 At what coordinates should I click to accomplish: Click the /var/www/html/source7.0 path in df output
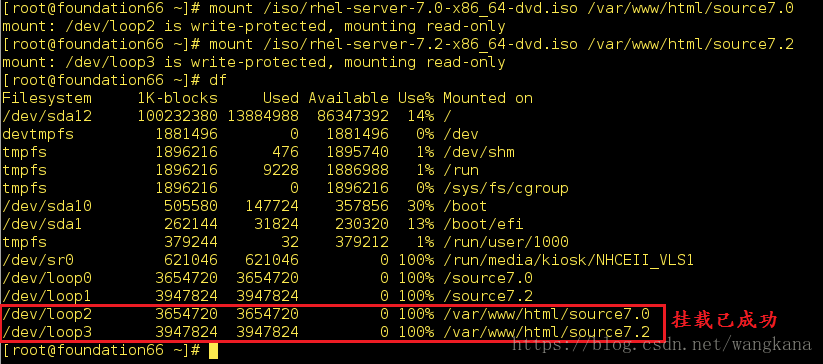click(x=546, y=314)
